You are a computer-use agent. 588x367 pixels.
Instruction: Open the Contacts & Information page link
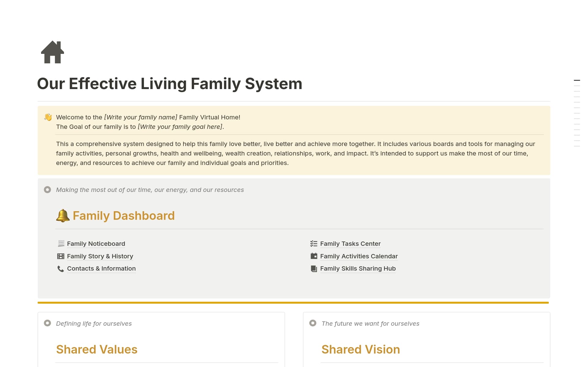coord(101,268)
